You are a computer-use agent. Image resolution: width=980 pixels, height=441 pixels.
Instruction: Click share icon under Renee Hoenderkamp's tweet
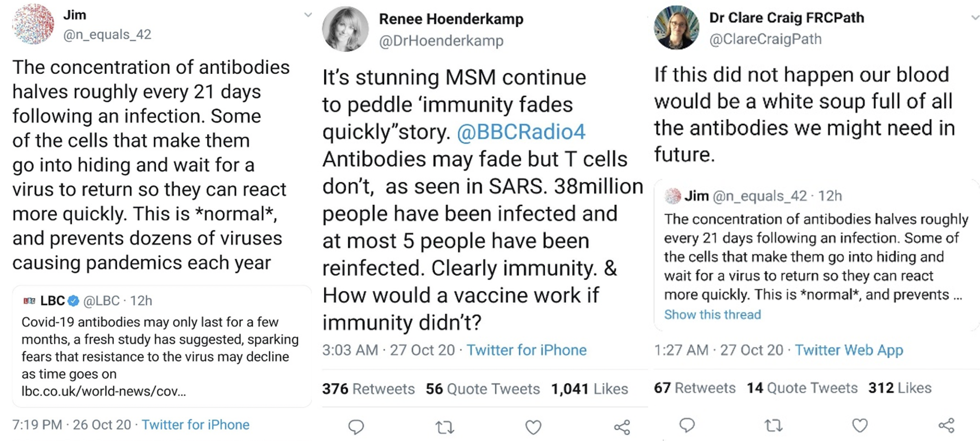(622, 427)
